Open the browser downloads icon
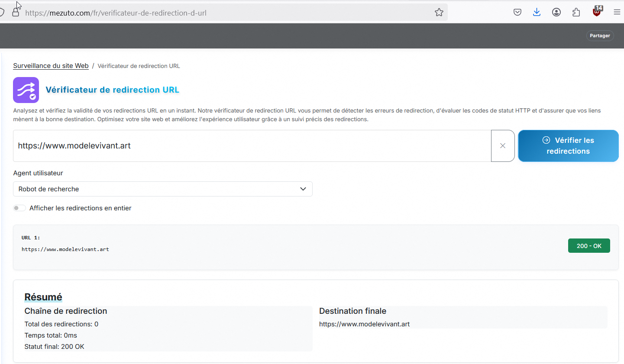624x364 pixels. point(537,12)
